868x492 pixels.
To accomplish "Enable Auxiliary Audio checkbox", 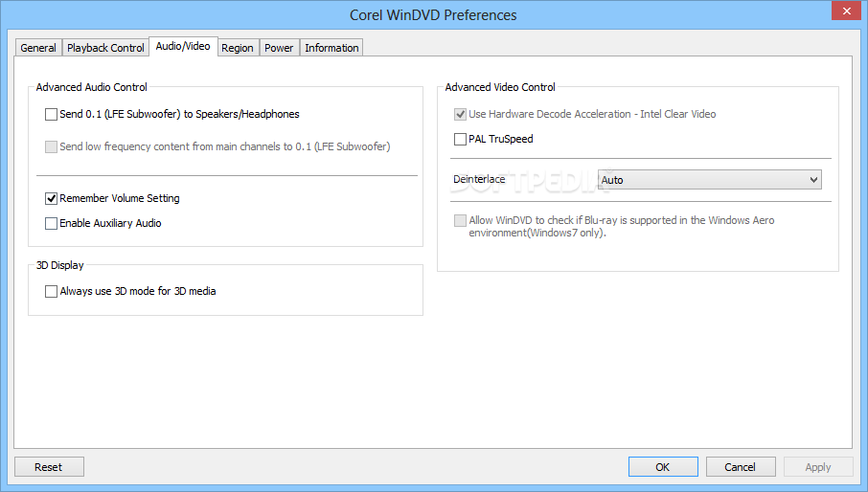I will (52, 224).
